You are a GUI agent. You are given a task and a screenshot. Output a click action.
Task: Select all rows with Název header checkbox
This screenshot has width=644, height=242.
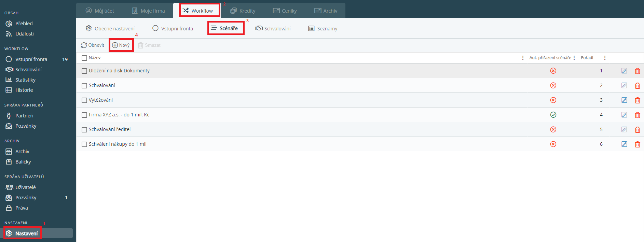[84, 58]
